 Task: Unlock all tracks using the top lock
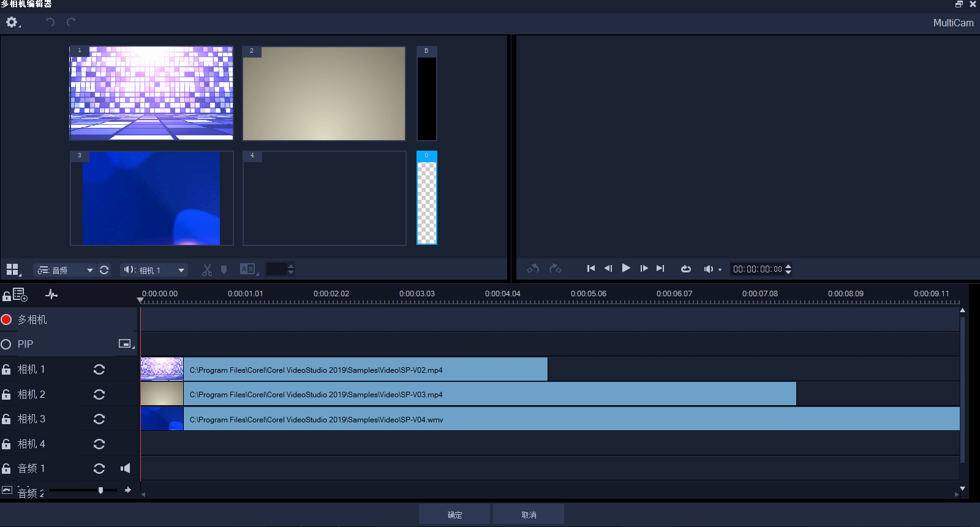(6, 296)
